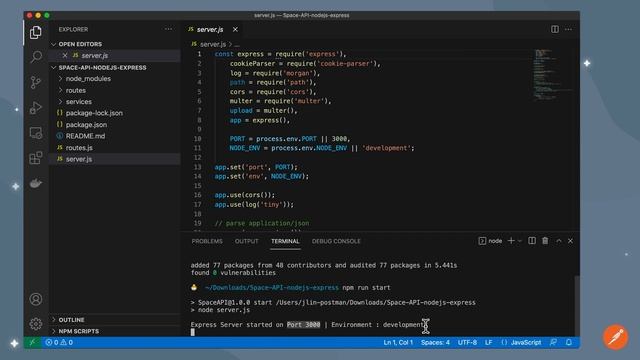Image resolution: width=640 pixels, height=360 pixels.
Task: Change encoding via UTF-8
Action: point(467,342)
